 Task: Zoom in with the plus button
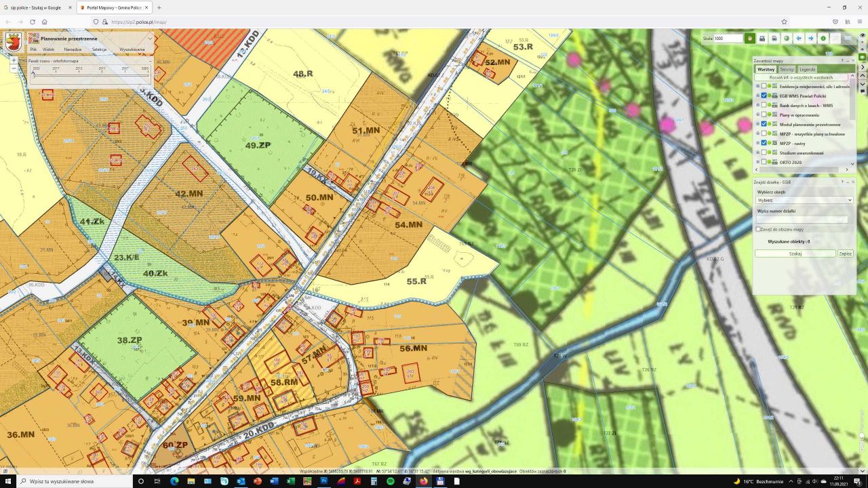14,60
